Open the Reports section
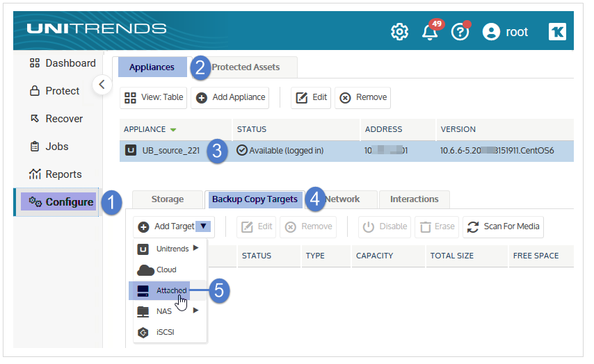This screenshot has height=364, width=594. (56, 174)
